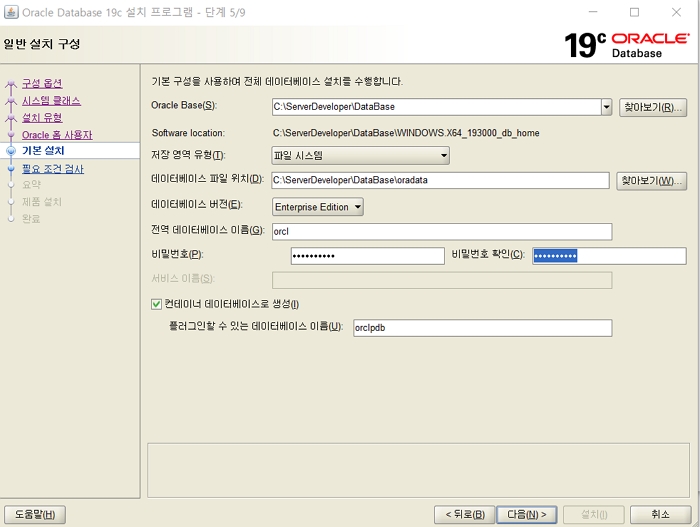
Task: Click the 비밀번호(P) password field
Action: pos(367,256)
